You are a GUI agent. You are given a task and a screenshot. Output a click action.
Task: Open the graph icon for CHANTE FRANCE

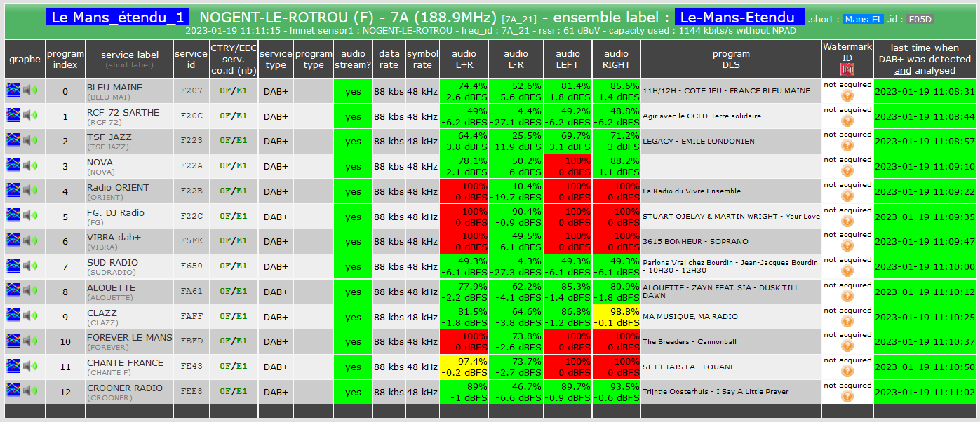click(13, 367)
